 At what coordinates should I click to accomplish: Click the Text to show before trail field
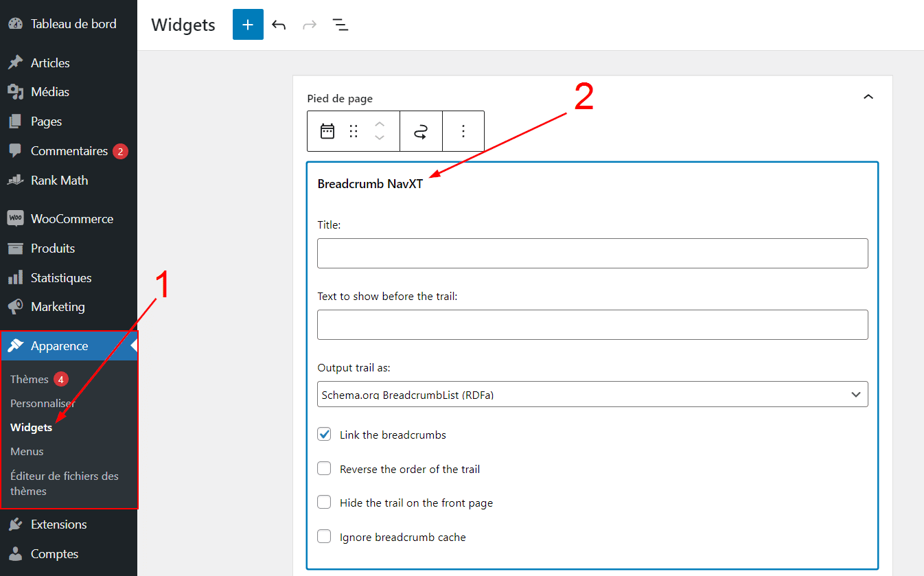coord(592,325)
